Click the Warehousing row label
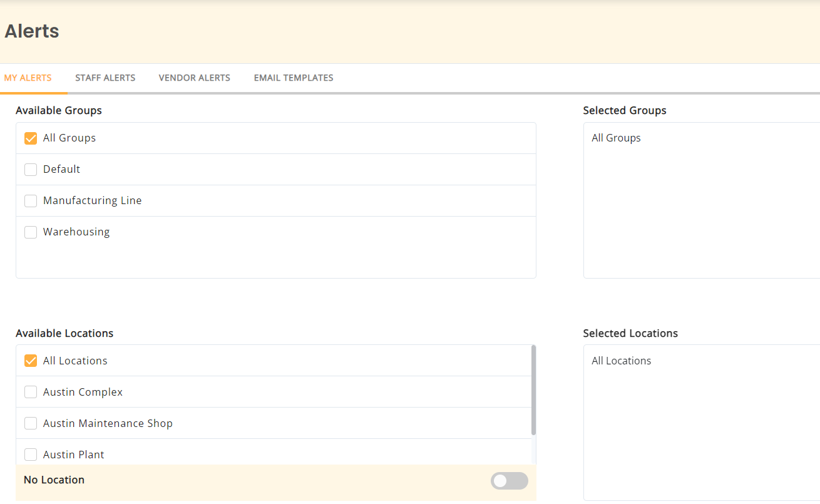Viewport: 820px width, 504px height. pos(76,232)
